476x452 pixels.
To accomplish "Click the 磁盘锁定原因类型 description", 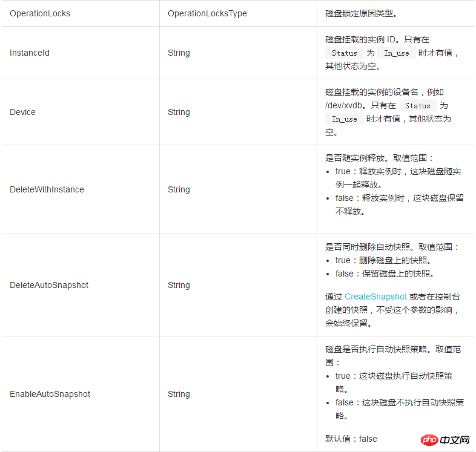I will (x=362, y=13).
